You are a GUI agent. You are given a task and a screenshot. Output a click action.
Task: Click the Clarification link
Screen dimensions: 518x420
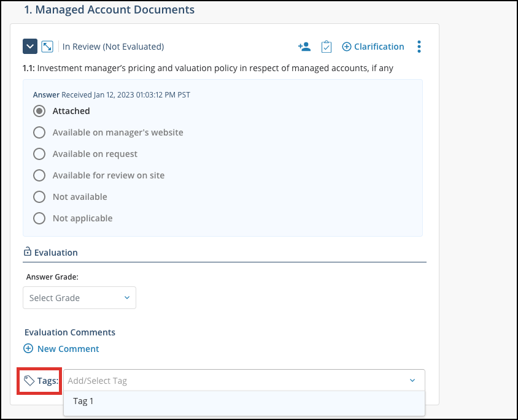(x=379, y=47)
